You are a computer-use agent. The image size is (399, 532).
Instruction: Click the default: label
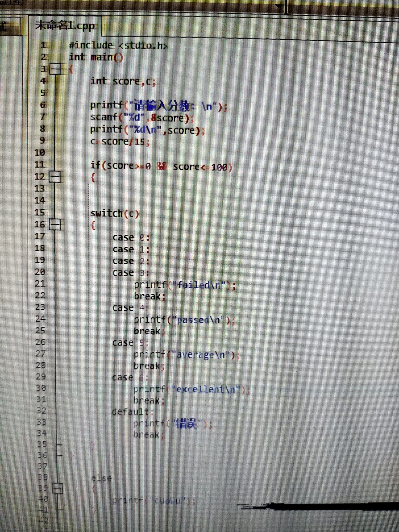click(x=133, y=412)
